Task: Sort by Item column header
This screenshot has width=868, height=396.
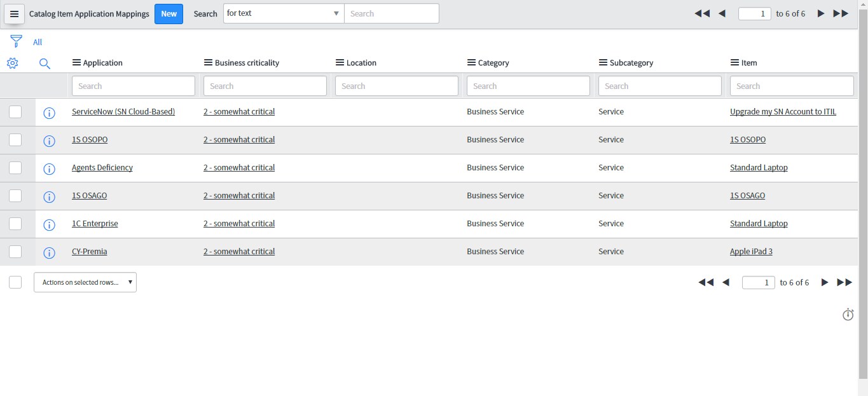Action: 749,63
